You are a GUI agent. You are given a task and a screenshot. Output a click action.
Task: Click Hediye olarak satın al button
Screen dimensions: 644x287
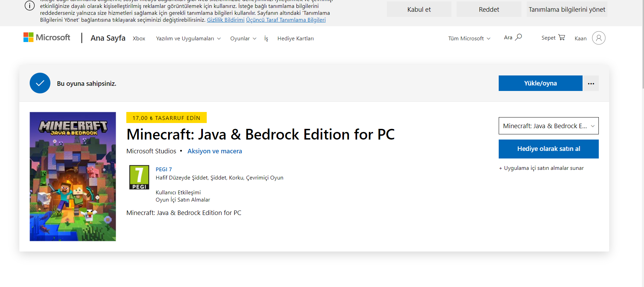(548, 149)
